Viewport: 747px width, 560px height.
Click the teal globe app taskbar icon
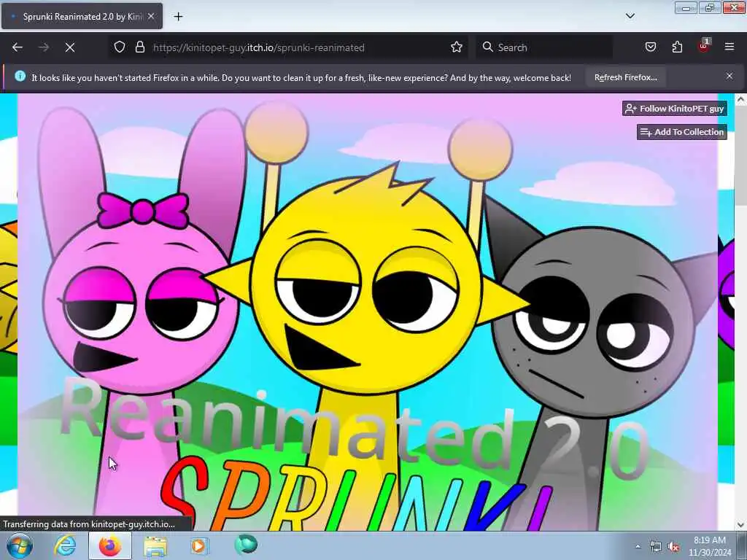point(246,544)
